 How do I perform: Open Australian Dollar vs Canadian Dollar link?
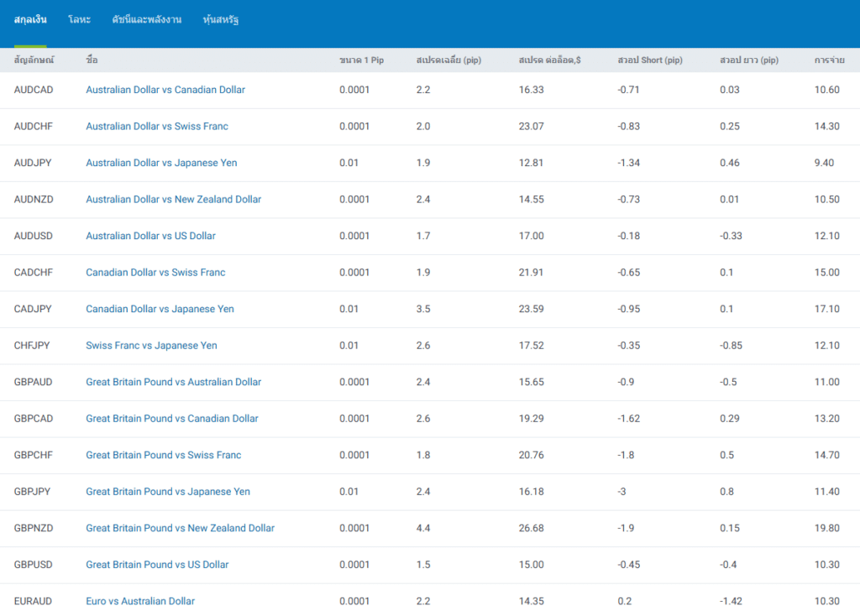point(165,90)
